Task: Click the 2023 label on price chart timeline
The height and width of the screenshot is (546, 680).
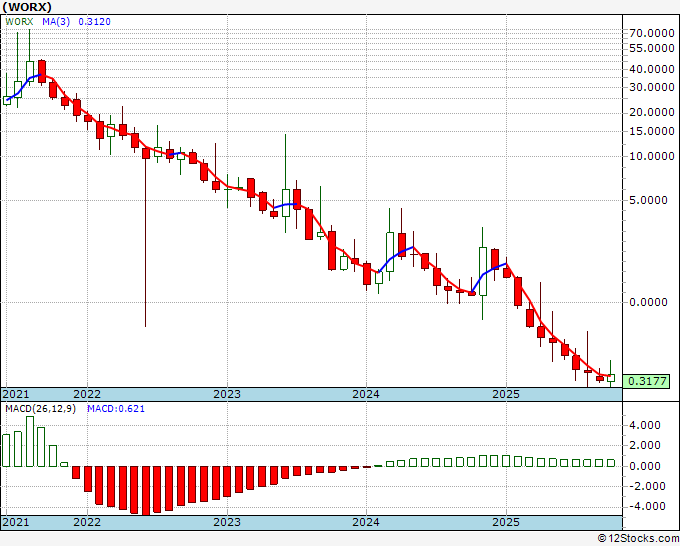Action: (227, 394)
